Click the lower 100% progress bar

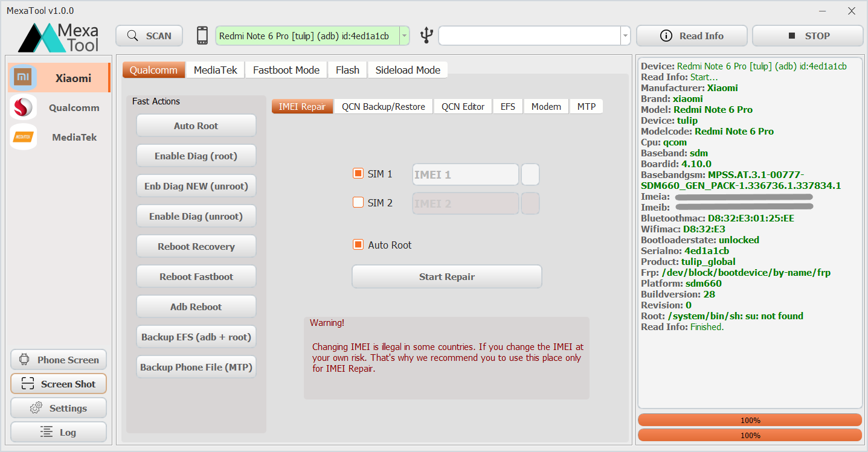750,435
